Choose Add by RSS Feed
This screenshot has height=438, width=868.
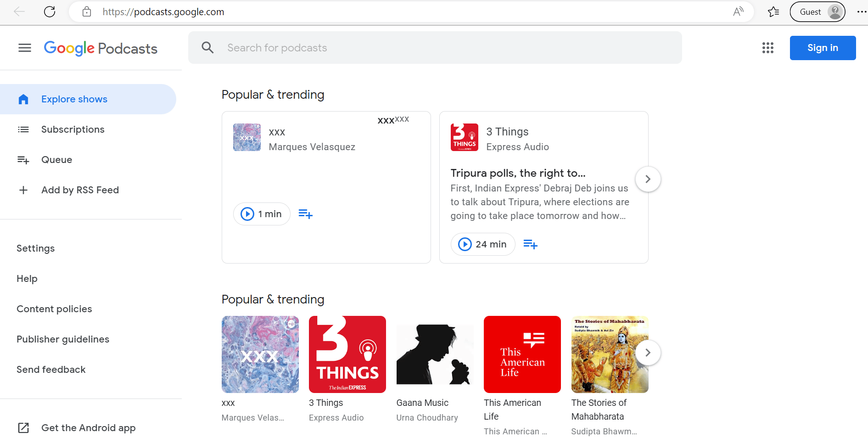[x=88, y=190]
